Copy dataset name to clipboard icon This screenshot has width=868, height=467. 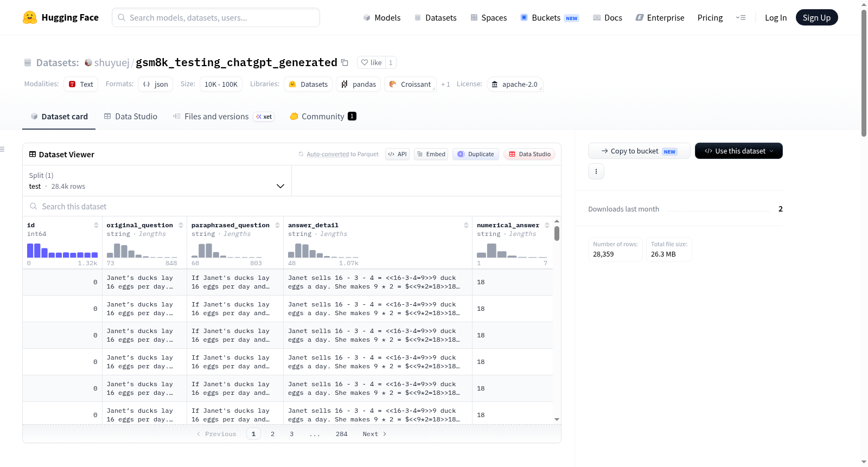click(344, 62)
